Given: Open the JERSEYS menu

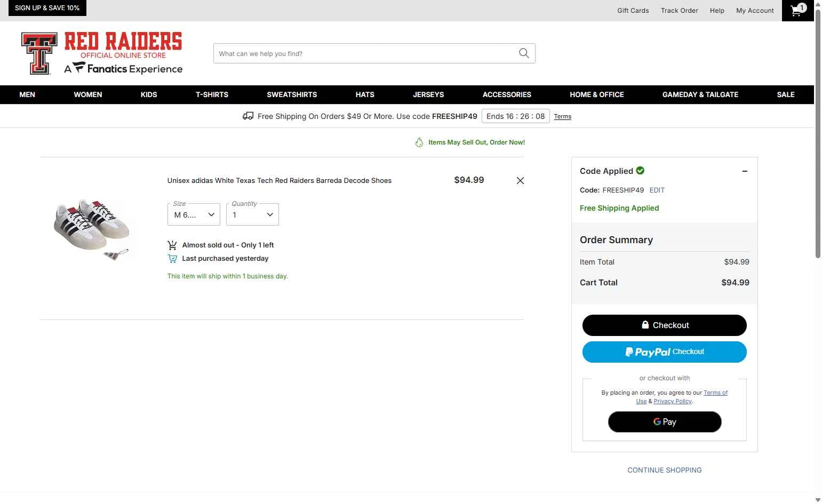Looking at the screenshot, I should (428, 94).
